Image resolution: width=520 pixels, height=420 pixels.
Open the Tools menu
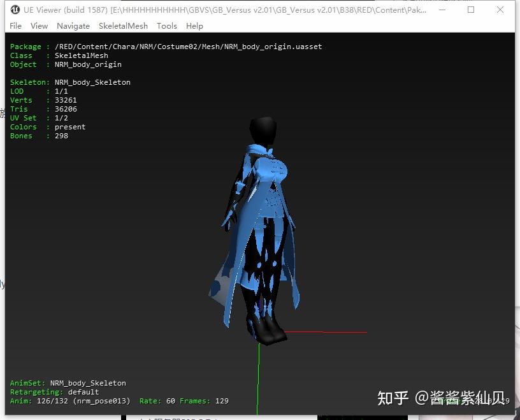[167, 26]
